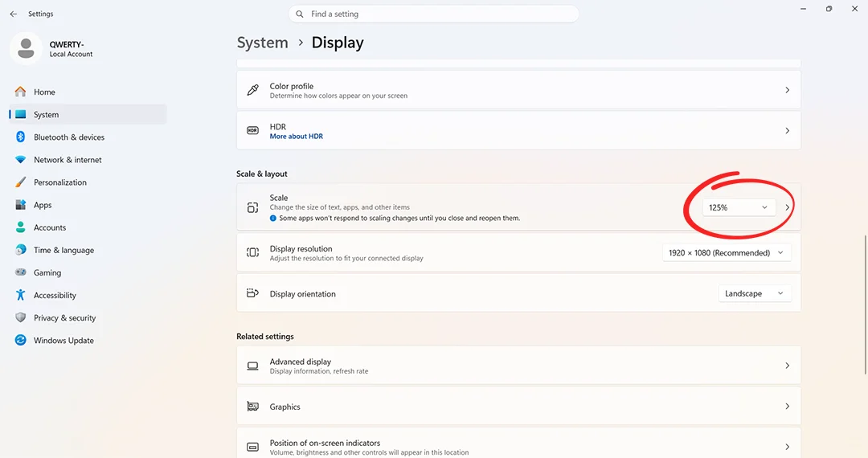Open the Color profile card title
This screenshot has width=868, height=458.
[x=291, y=86]
